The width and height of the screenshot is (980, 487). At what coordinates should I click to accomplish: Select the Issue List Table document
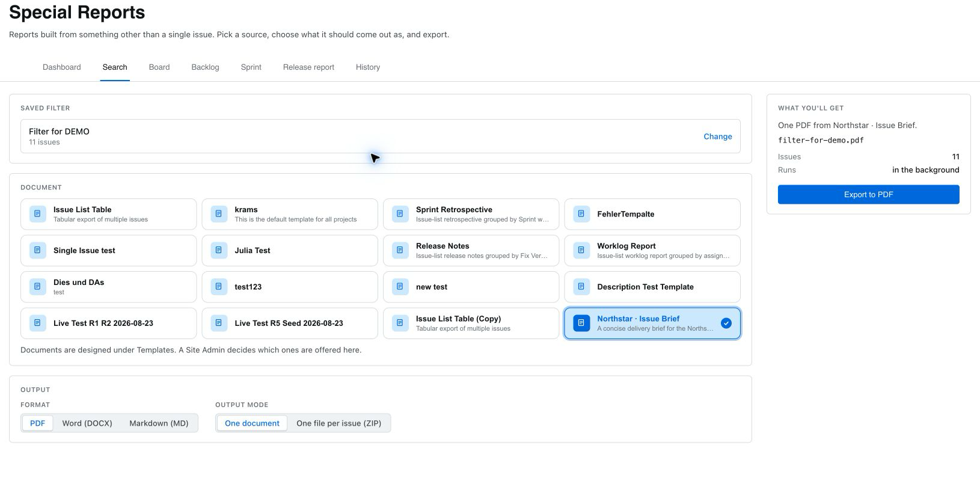point(108,214)
